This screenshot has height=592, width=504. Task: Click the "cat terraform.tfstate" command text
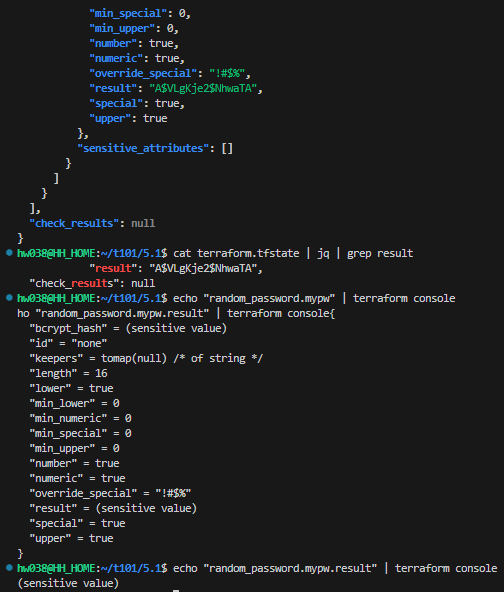(x=236, y=253)
